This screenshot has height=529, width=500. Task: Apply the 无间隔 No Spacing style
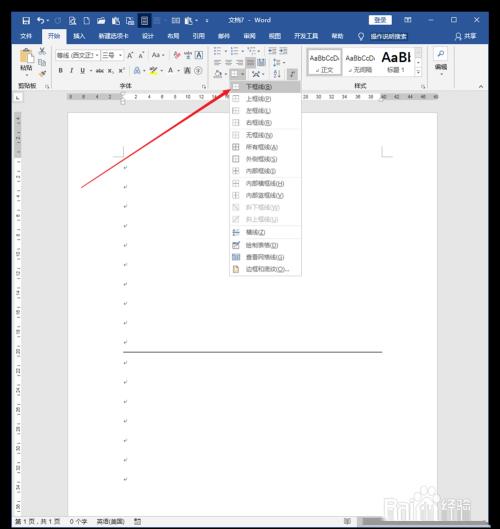pos(360,62)
